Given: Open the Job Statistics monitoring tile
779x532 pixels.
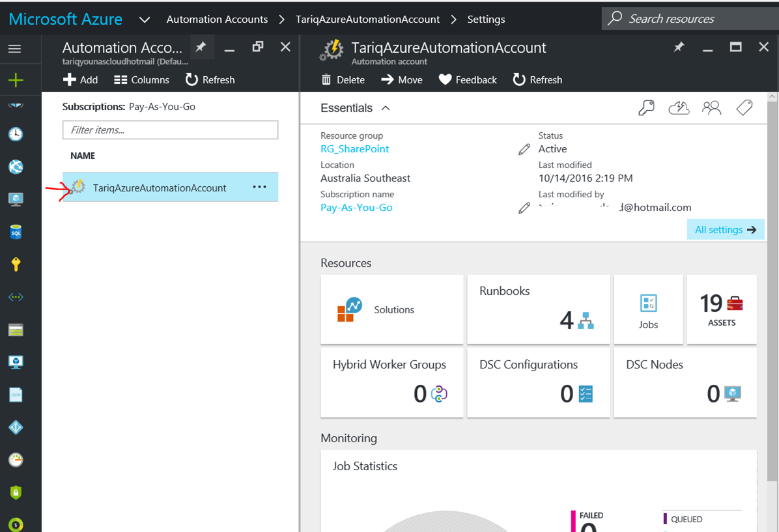Looking at the screenshot, I should [539, 491].
